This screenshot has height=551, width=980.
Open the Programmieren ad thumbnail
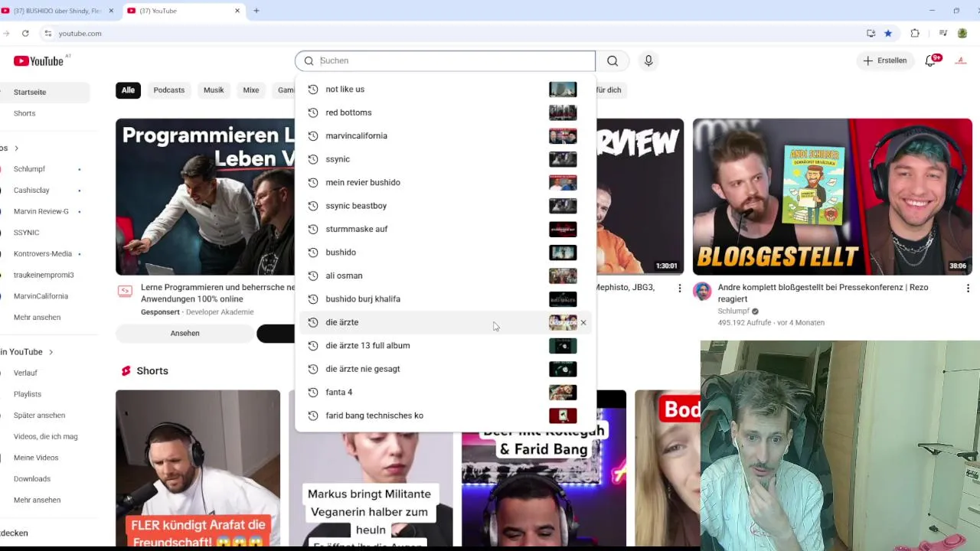[205, 197]
